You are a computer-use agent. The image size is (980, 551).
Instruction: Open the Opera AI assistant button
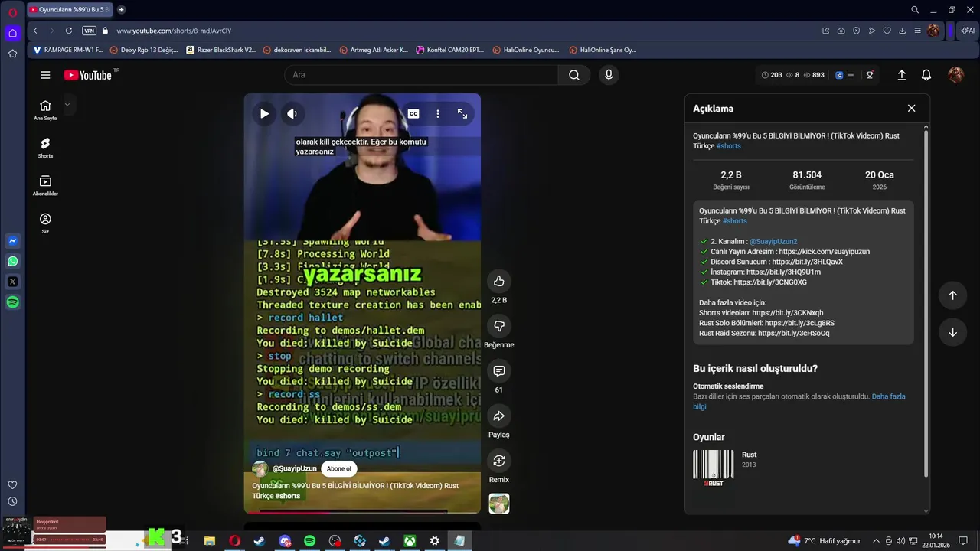coord(968,31)
